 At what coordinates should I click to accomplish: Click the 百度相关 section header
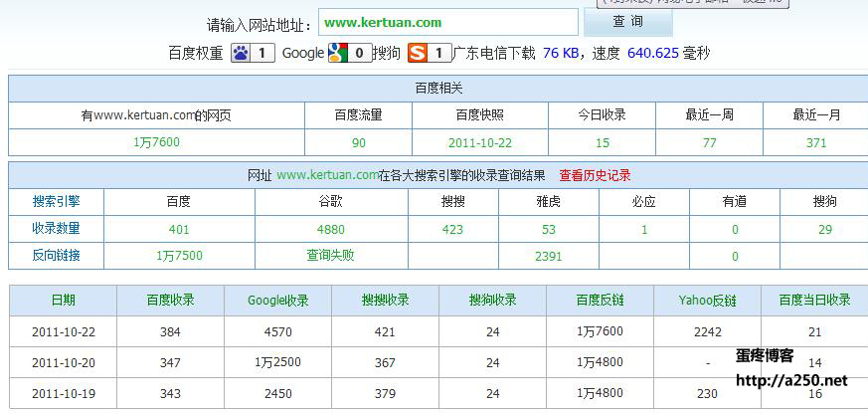tap(439, 89)
